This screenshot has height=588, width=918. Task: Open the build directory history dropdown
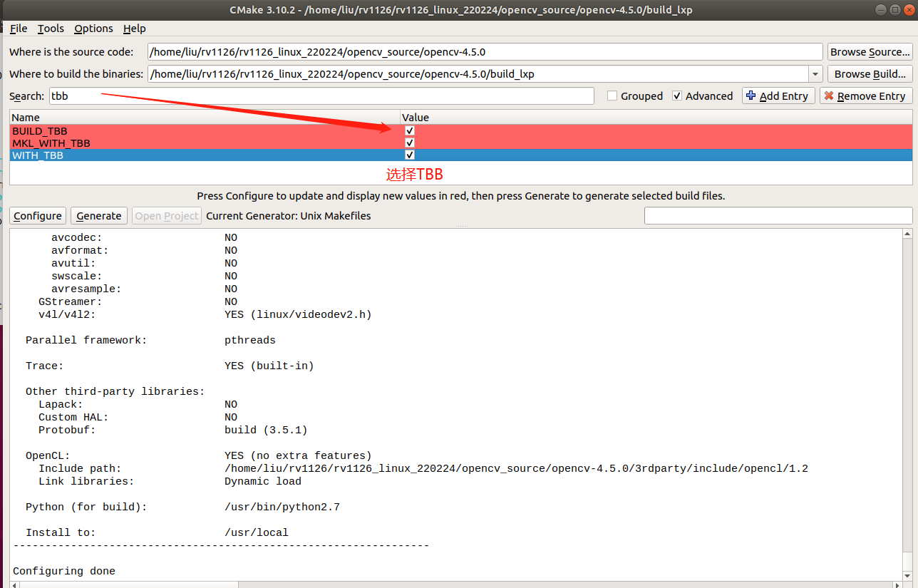(814, 73)
